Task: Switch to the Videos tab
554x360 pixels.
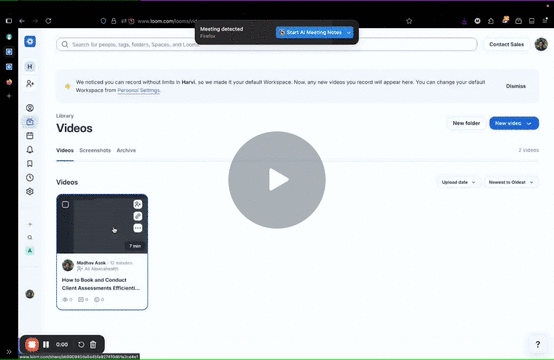Action: (x=65, y=151)
